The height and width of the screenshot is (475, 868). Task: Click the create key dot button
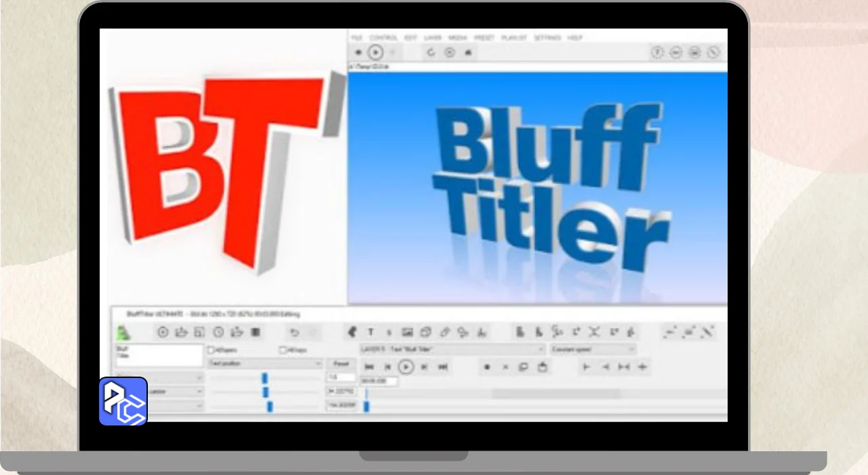(486, 367)
